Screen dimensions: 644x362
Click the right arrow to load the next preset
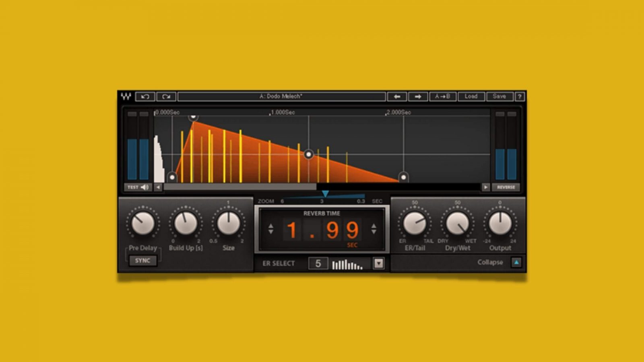[418, 97]
